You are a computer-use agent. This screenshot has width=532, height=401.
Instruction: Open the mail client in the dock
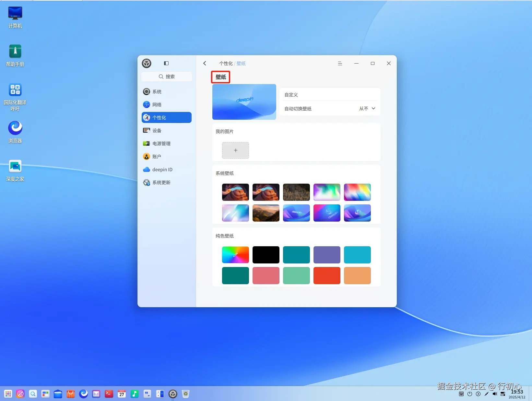96,394
